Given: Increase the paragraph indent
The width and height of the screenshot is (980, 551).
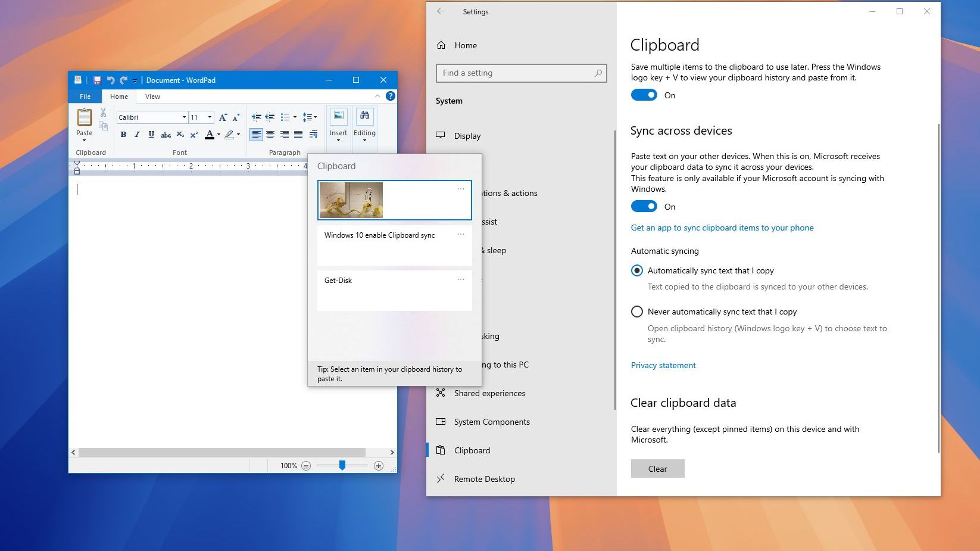Looking at the screenshot, I should coord(270,117).
